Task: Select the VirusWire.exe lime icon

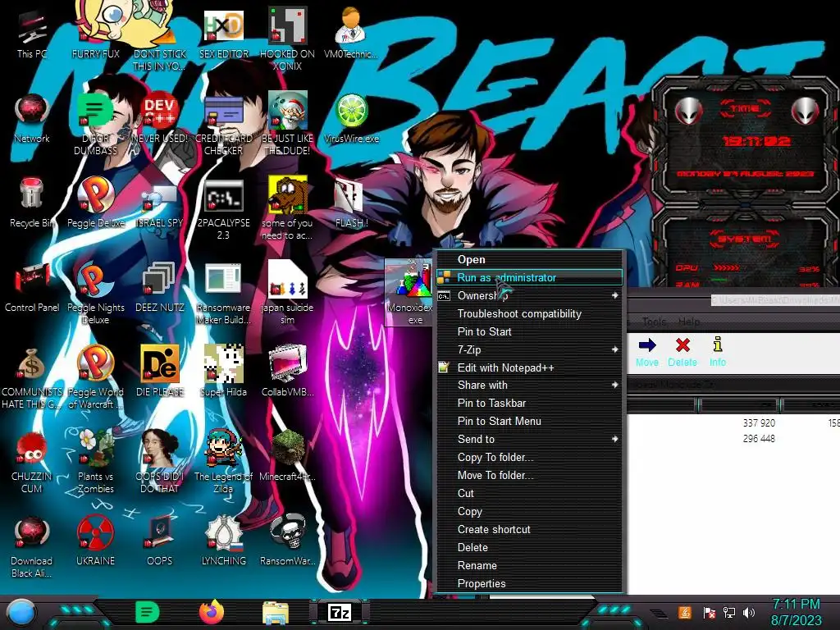Action: tap(351, 118)
